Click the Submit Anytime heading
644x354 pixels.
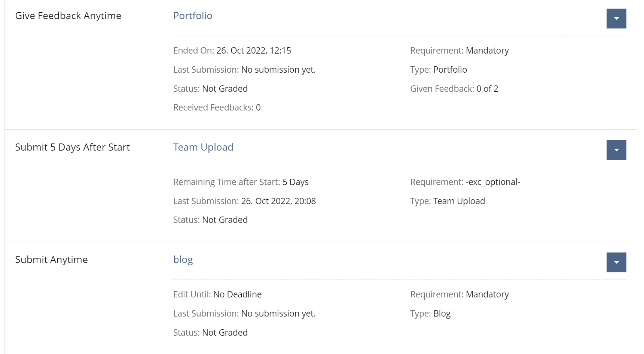pos(51,260)
